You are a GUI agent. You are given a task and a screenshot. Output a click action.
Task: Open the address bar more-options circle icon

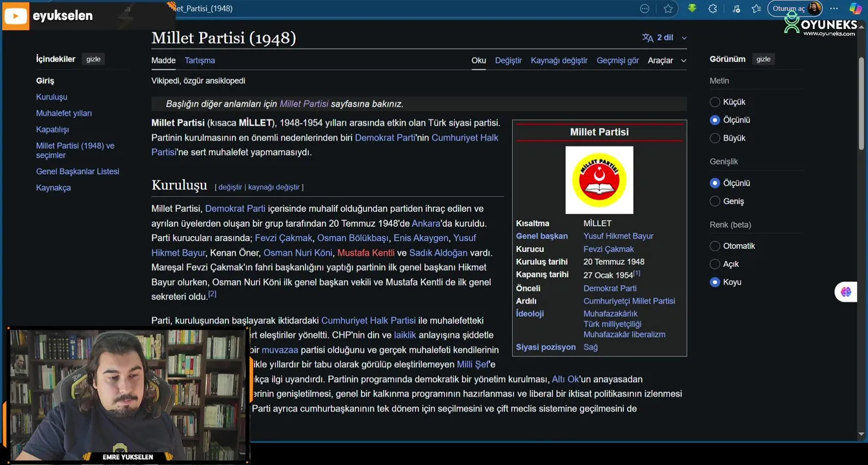pyautogui.click(x=645, y=8)
